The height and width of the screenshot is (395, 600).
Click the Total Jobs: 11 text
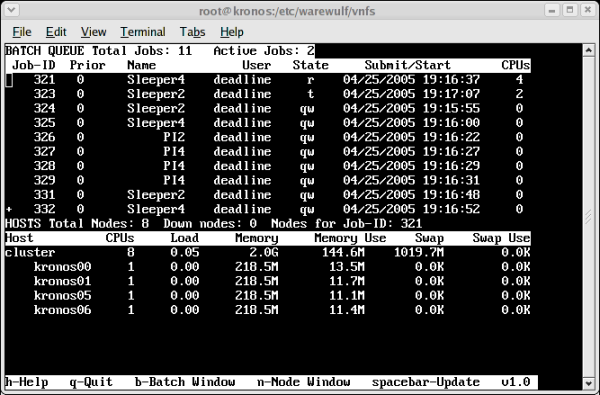[142, 51]
